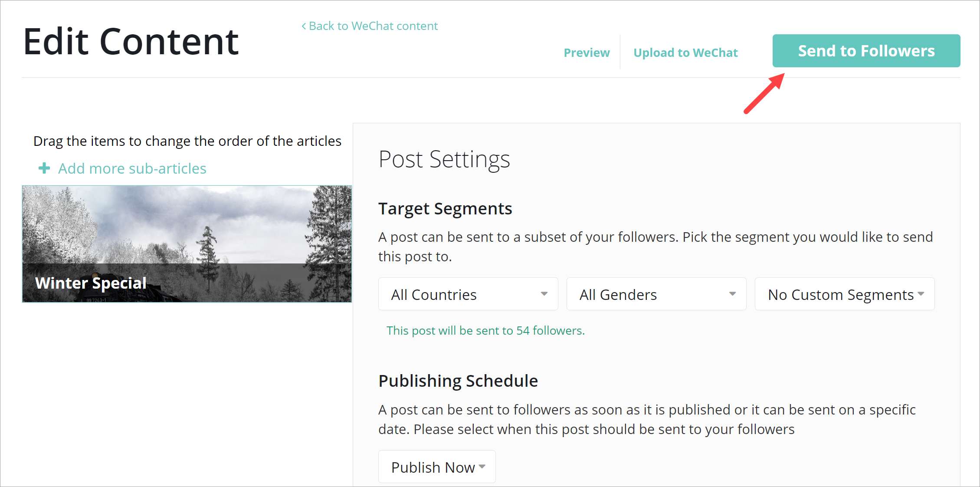Screen dimensions: 980x487
Task: Click the All Countries caret arrow
Action: [x=544, y=294]
